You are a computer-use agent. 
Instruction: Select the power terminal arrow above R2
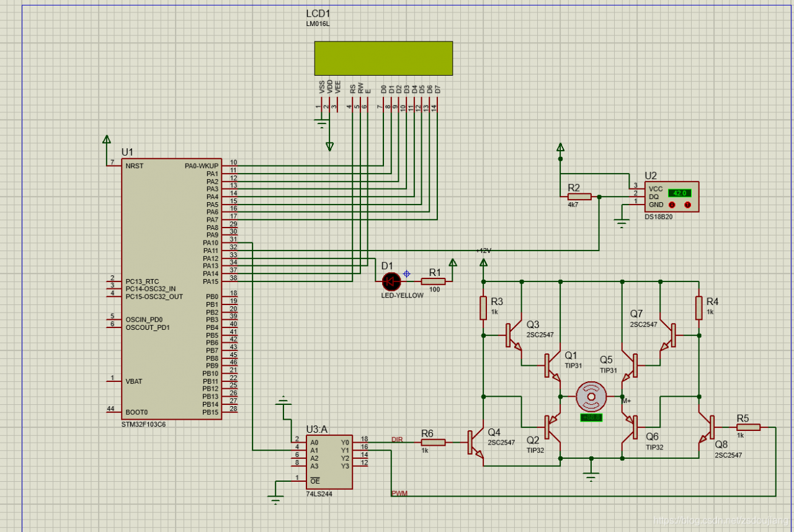560,148
